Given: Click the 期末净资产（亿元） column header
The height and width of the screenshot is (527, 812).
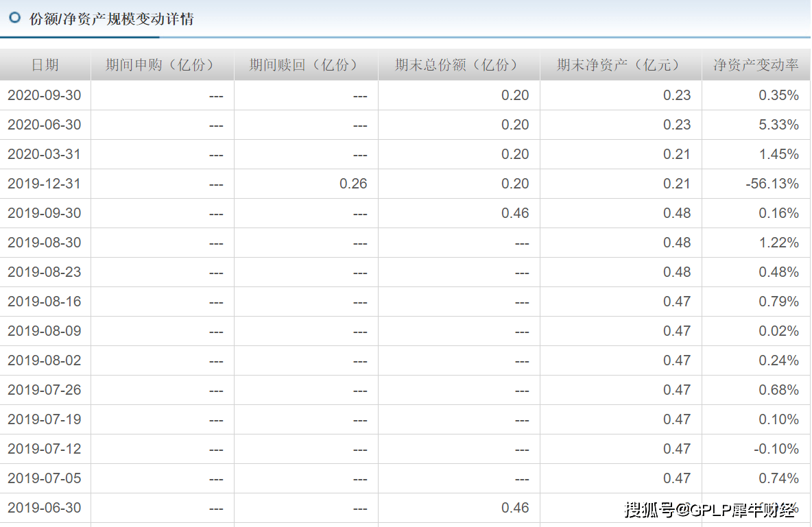Looking at the screenshot, I should 621,64.
